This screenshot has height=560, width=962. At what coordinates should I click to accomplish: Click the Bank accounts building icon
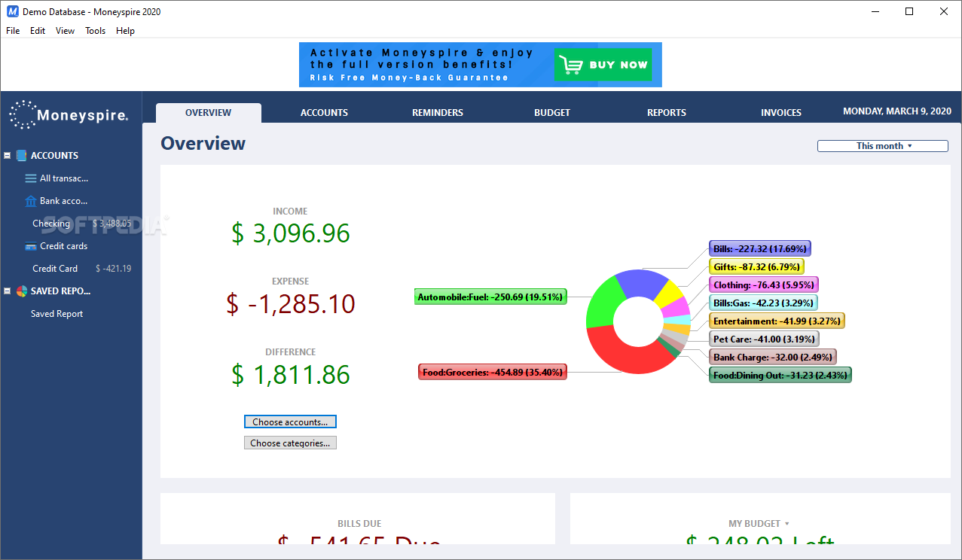coord(30,201)
